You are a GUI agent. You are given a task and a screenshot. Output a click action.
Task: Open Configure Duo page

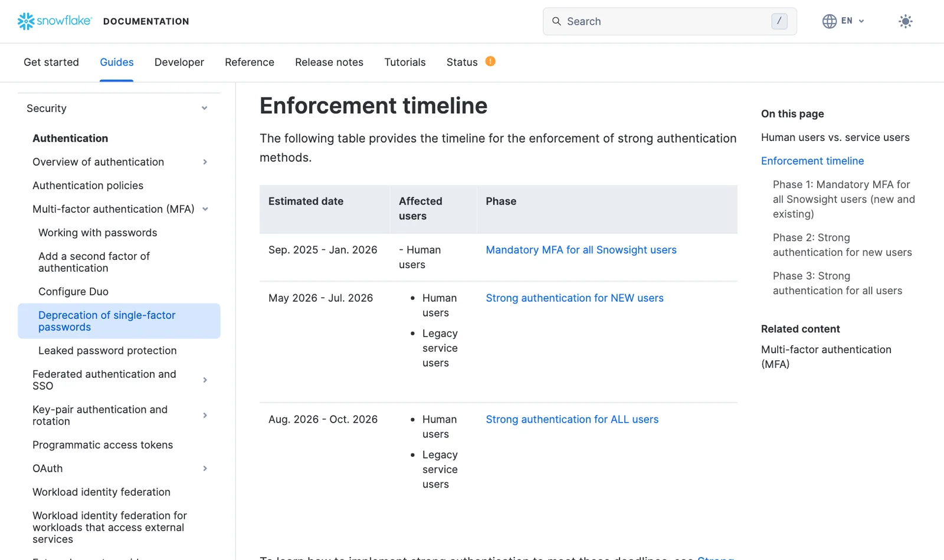(73, 292)
